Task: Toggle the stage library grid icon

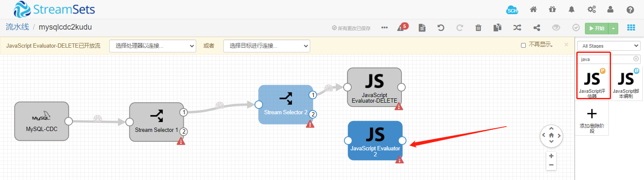Action: click(631, 28)
